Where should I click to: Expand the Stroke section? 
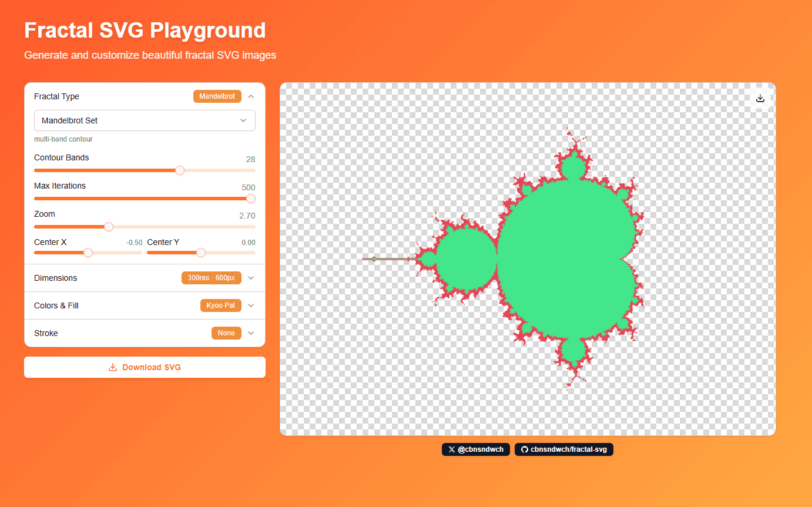(x=251, y=333)
